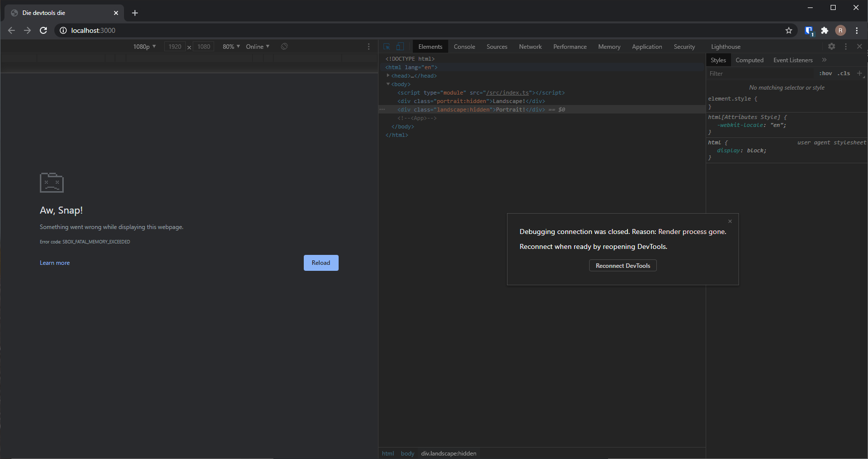Switch to the Console tab

pos(464,46)
